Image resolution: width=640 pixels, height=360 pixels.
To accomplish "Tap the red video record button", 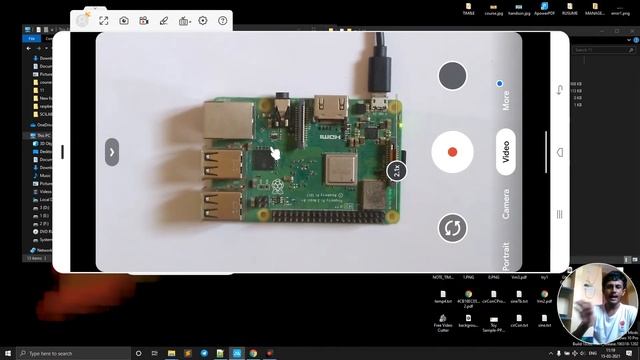I will click(452, 152).
